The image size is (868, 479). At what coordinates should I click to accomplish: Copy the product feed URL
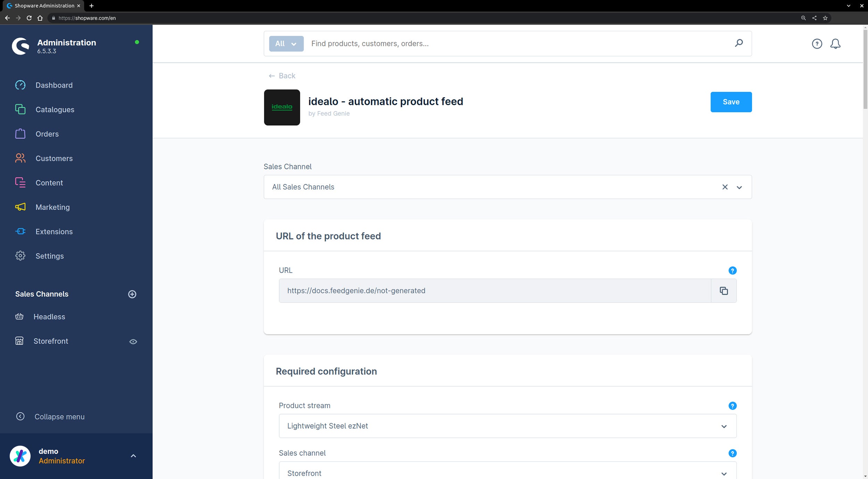point(724,290)
